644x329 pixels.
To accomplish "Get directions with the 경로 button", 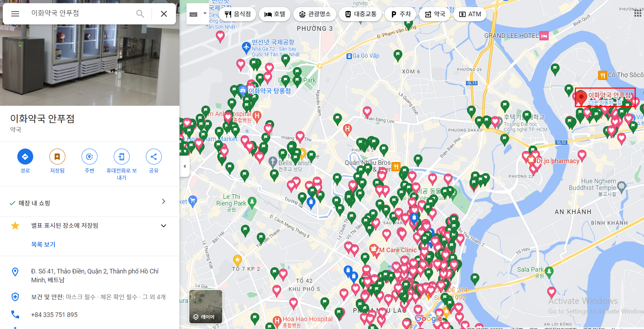I will click(x=25, y=157).
